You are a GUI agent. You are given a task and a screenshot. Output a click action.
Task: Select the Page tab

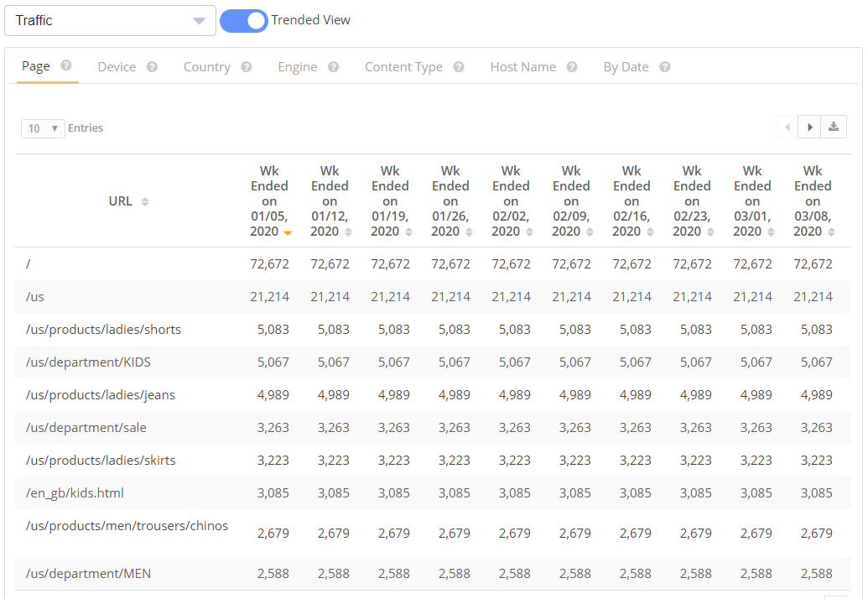36,66
